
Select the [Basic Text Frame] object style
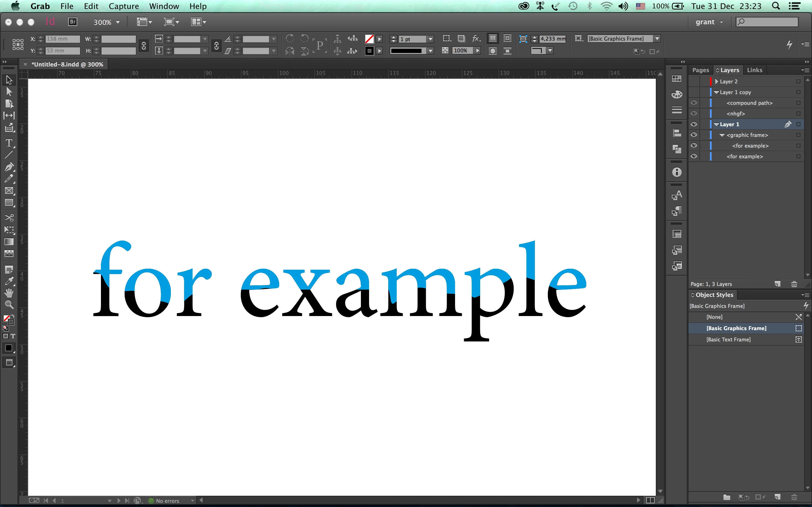[728, 339]
